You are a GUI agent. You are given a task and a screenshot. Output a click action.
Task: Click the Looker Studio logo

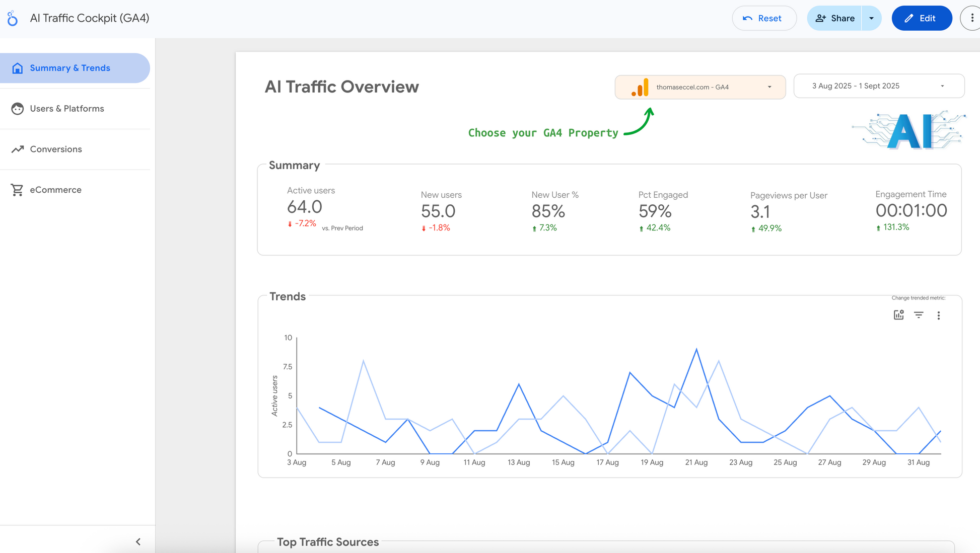pos(12,18)
